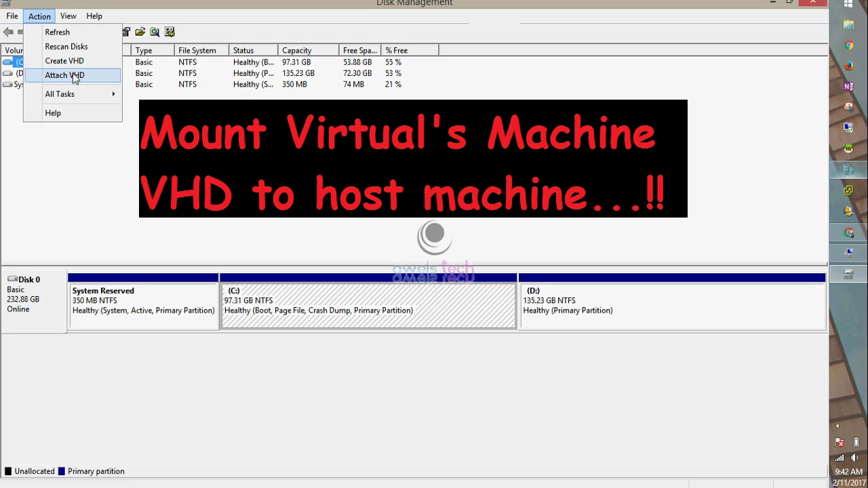This screenshot has height=488, width=868.
Task: Close the open Action menu
Action: coord(39,16)
